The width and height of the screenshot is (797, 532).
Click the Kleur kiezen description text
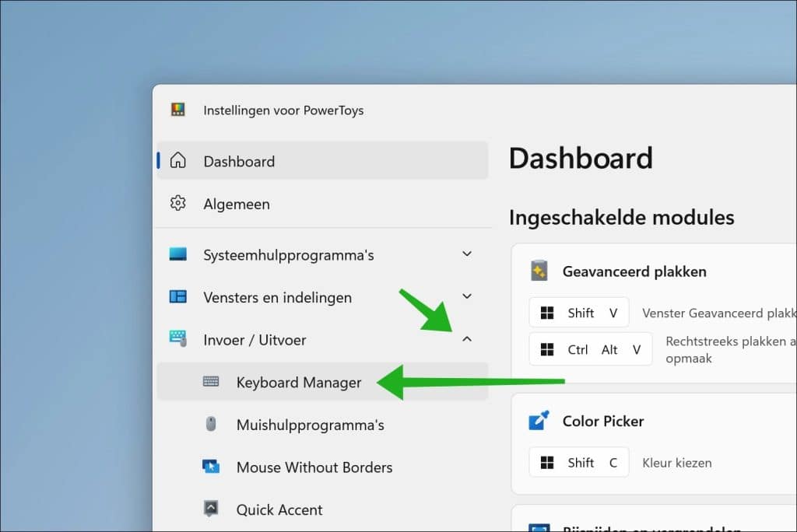click(x=677, y=463)
